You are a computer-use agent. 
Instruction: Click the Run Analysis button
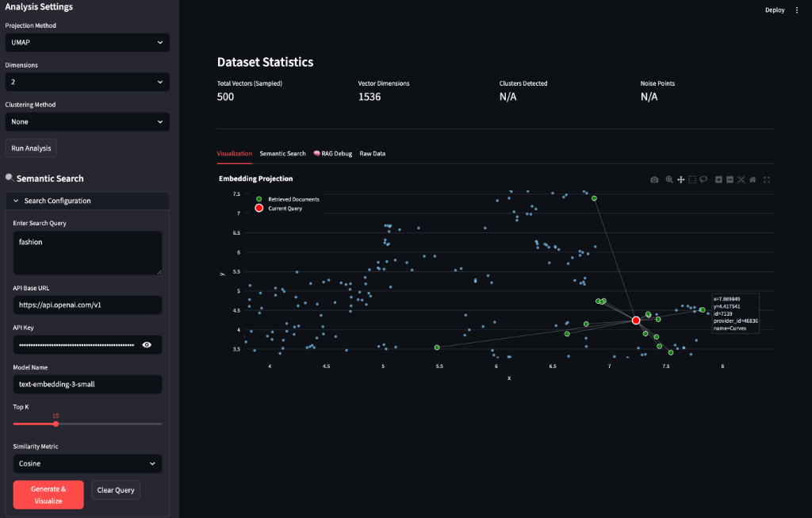click(x=31, y=148)
